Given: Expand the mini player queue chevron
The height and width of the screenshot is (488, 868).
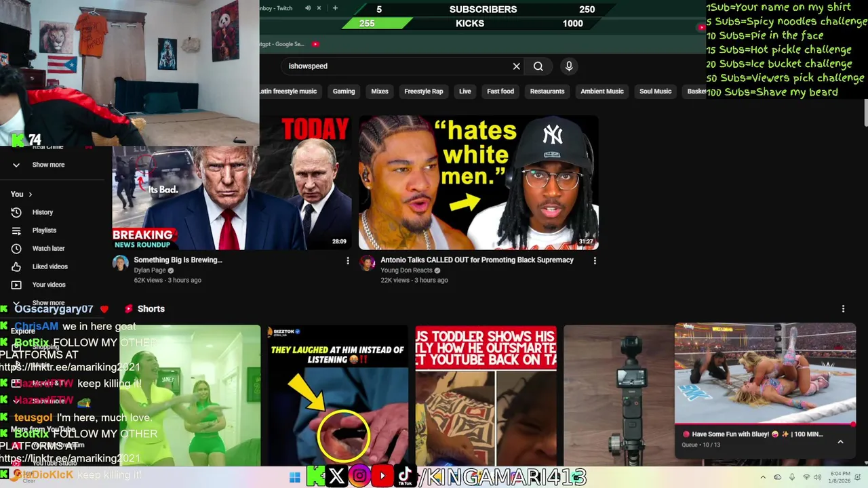Looking at the screenshot, I should [x=840, y=442].
